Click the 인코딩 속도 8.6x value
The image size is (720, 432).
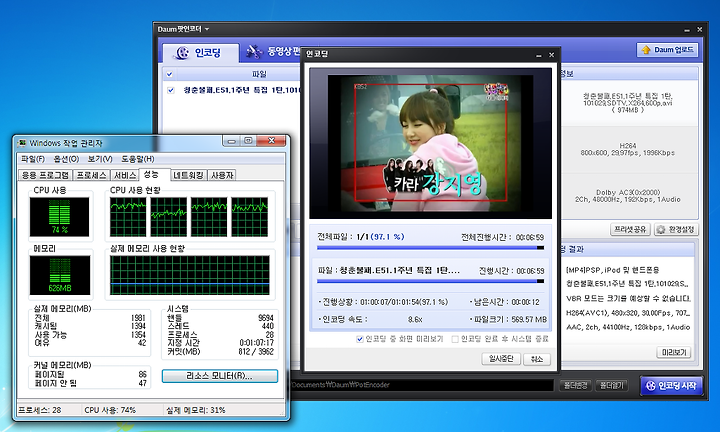pyautogui.click(x=415, y=319)
